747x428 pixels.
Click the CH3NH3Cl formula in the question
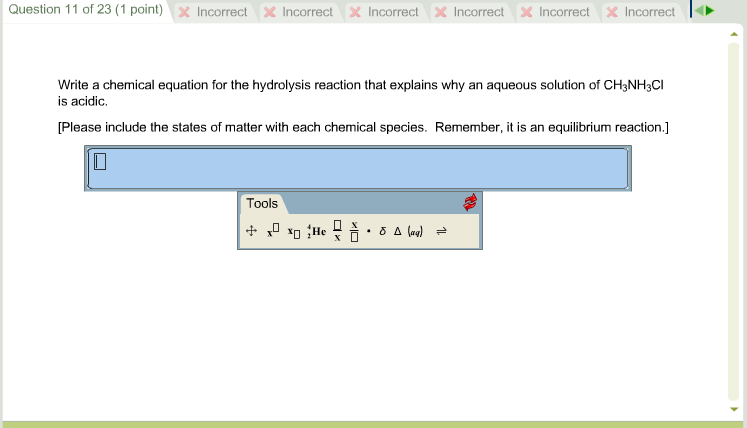tap(634, 85)
